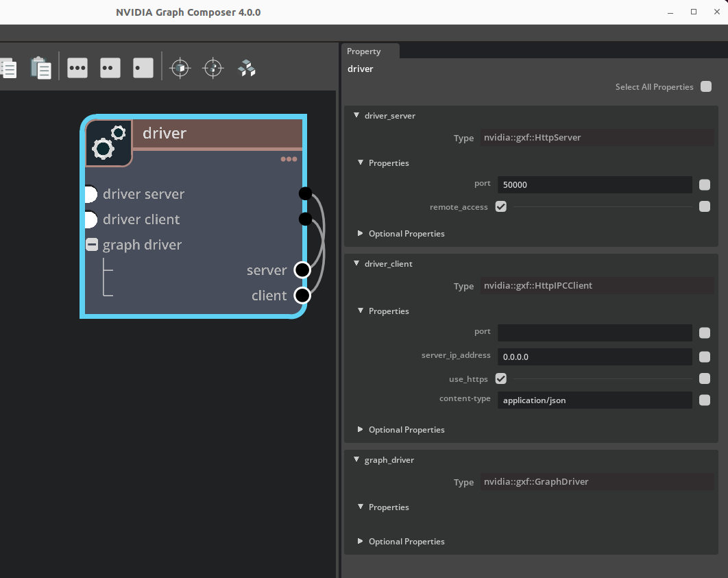Collapse Properties under graph_driver

361,507
